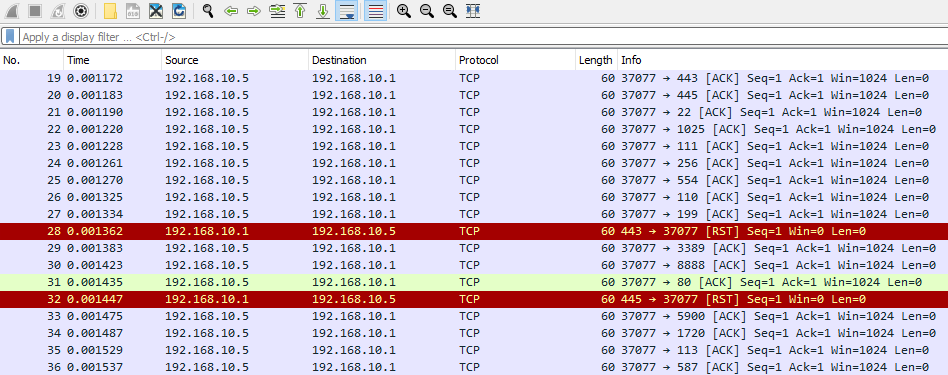Open a capture file with the folder icon
Screen dimensions: 948x375
click(x=109, y=10)
